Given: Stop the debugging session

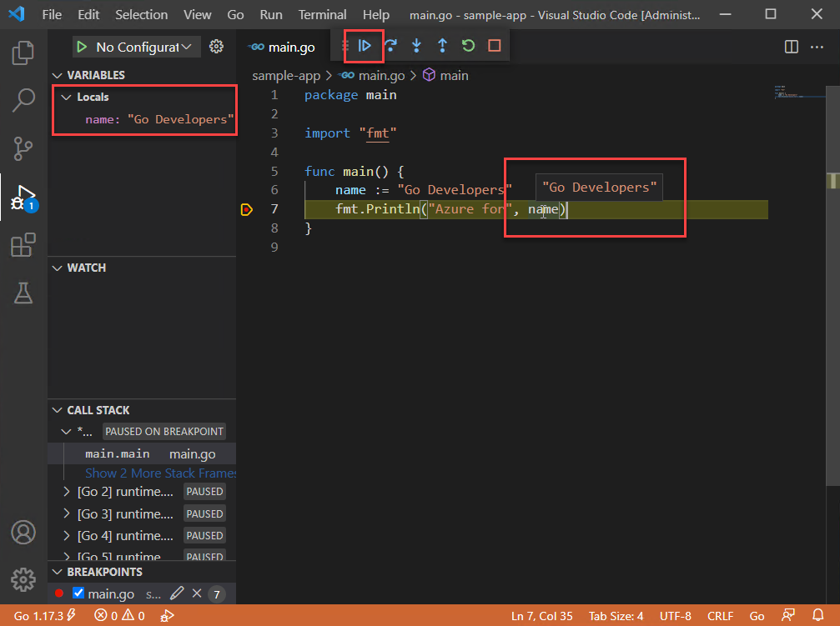Looking at the screenshot, I should (x=495, y=46).
